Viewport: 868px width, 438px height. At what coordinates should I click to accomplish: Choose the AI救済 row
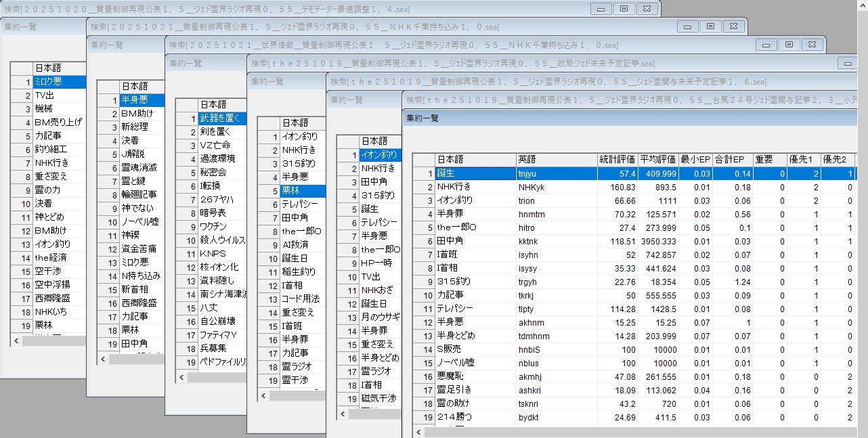coord(295,244)
